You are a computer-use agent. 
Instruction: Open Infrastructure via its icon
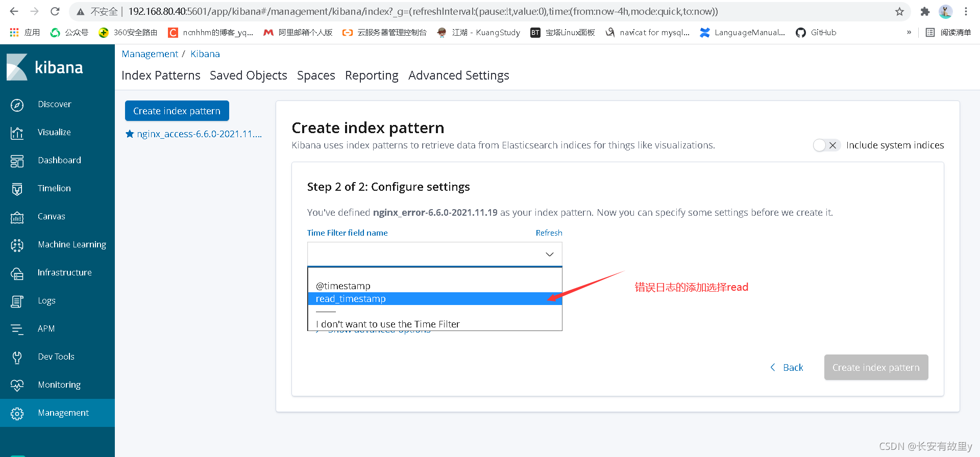pyautogui.click(x=17, y=273)
